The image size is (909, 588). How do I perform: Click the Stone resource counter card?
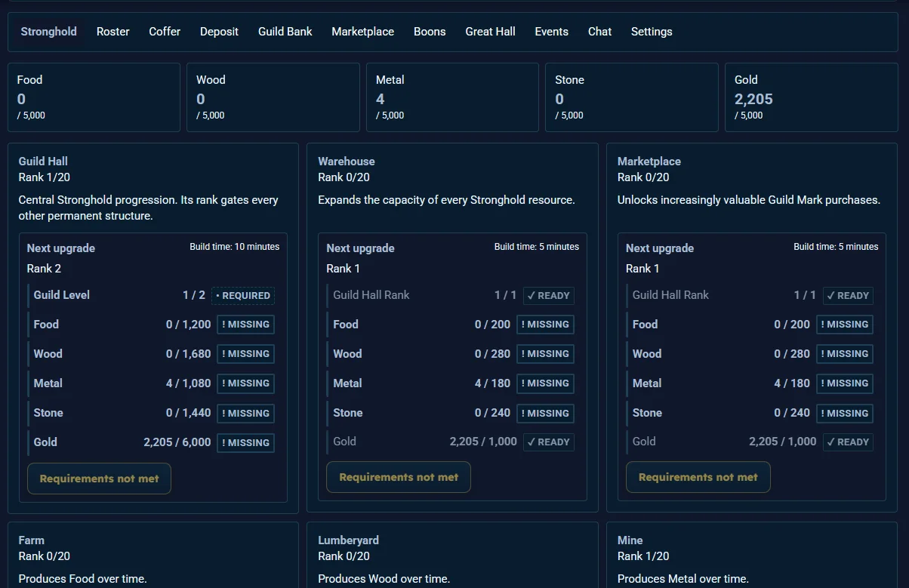click(x=632, y=97)
